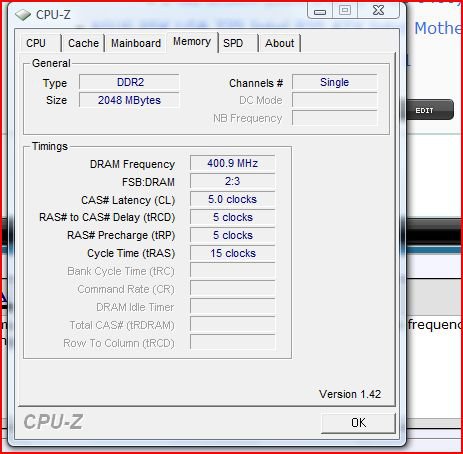Image resolution: width=463 pixels, height=454 pixels.
Task: Click the Single channels value field
Action: (x=335, y=82)
